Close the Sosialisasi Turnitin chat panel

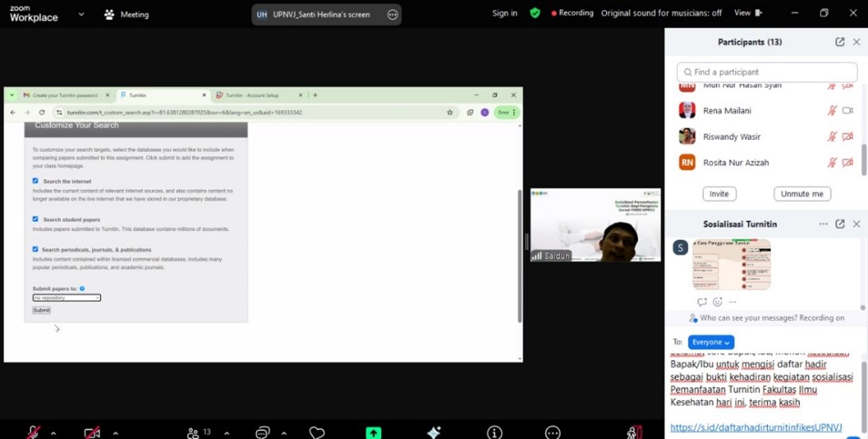tap(857, 224)
